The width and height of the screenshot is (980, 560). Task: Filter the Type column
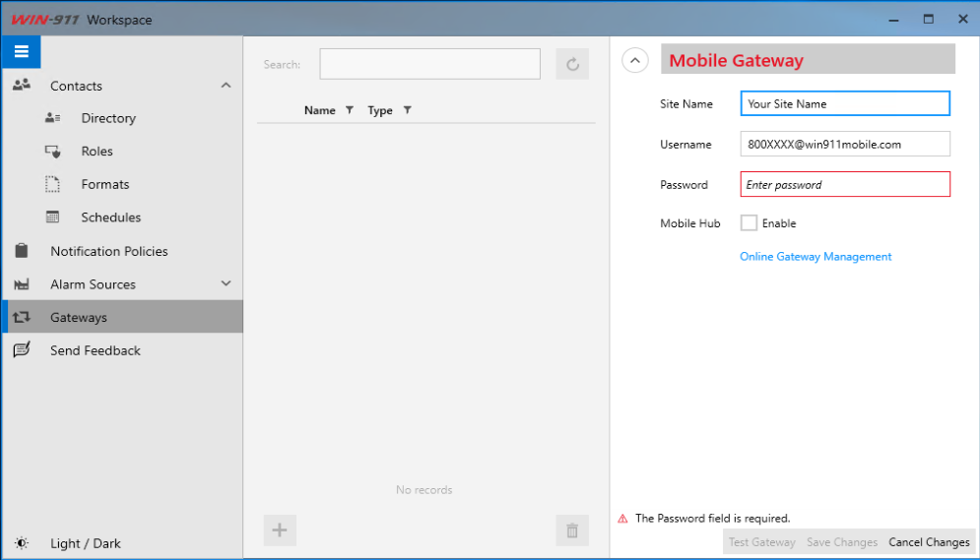(x=407, y=110)
